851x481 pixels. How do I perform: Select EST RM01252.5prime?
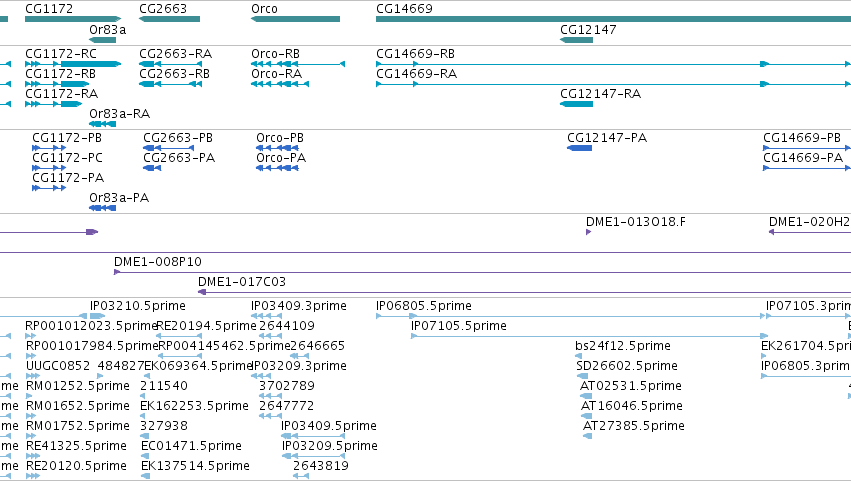coord(78,387)
